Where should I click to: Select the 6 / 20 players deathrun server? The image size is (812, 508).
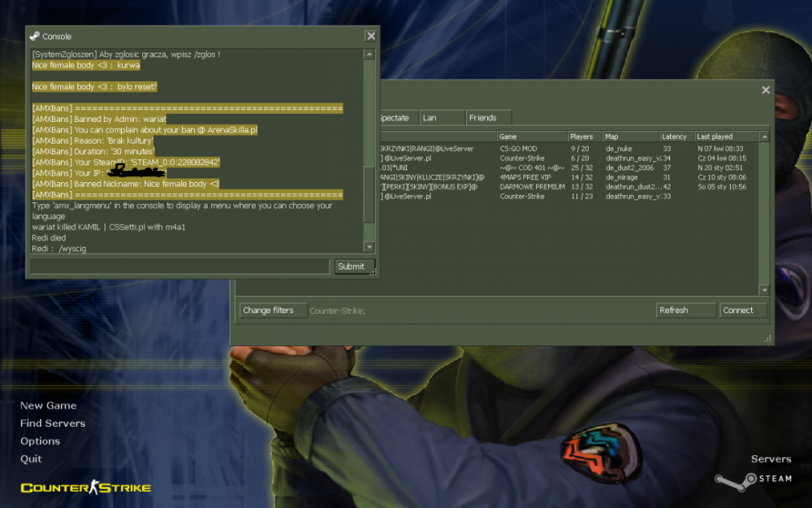tap(568, 158)
